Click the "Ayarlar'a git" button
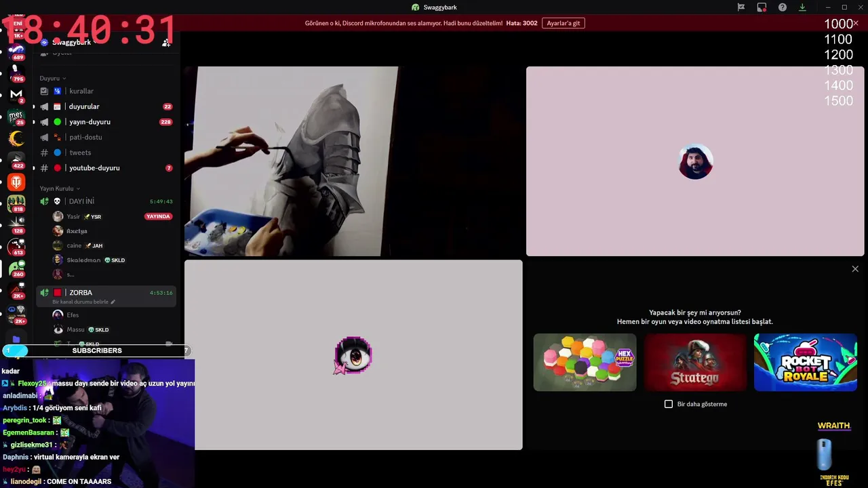Screen dimensions: 868x488 (564, 23)
